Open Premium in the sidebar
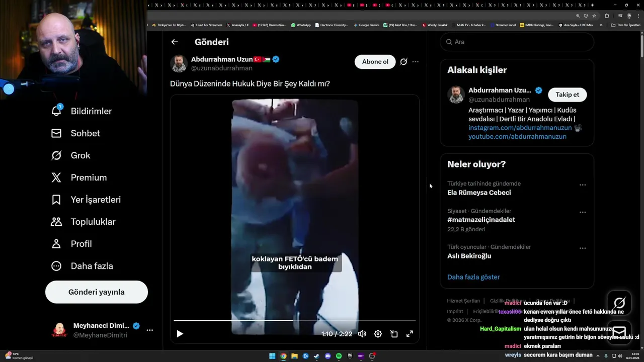Screen dimensions: 644x362 [79, 177]
